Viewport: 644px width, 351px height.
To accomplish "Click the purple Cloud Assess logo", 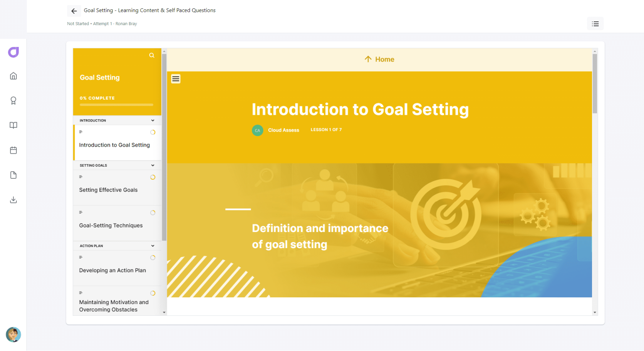I will pyautogui.click(x=13, y=52).
